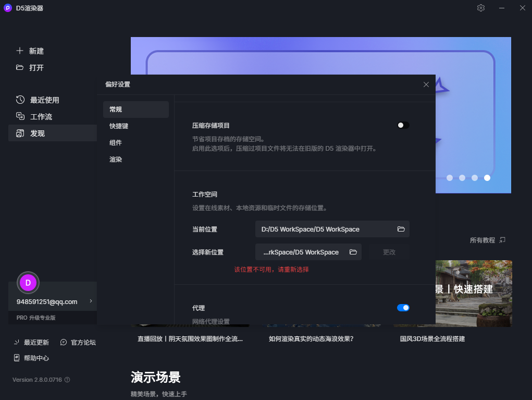The width and height of the screenshot is (532, 400).
Task: Select the last banner carousel dot
Action: coord(487,178)
